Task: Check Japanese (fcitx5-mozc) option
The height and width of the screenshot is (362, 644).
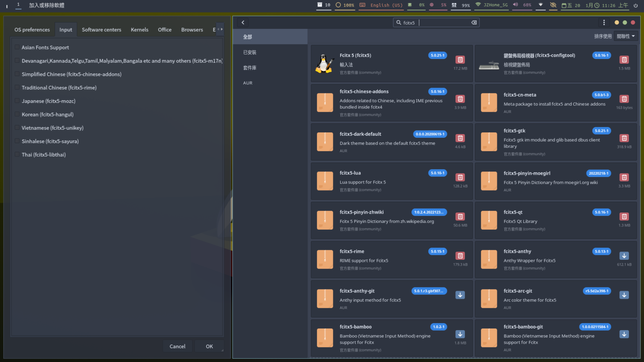Action: (x=17, y=101)
